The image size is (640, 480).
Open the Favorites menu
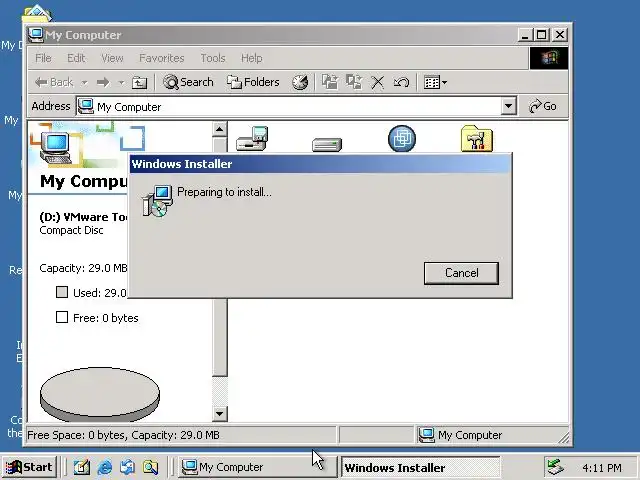[x=162, y=58]
